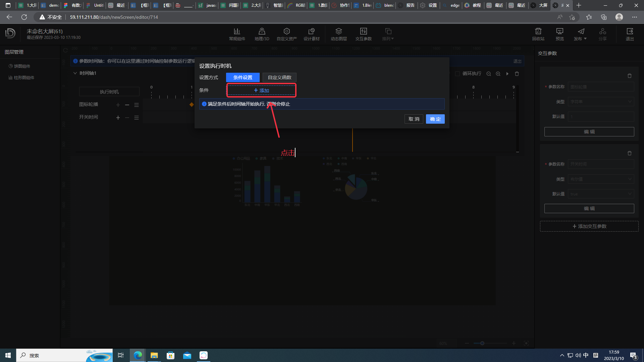
Task: Play the timeline
Action: [x=507, y=74]
